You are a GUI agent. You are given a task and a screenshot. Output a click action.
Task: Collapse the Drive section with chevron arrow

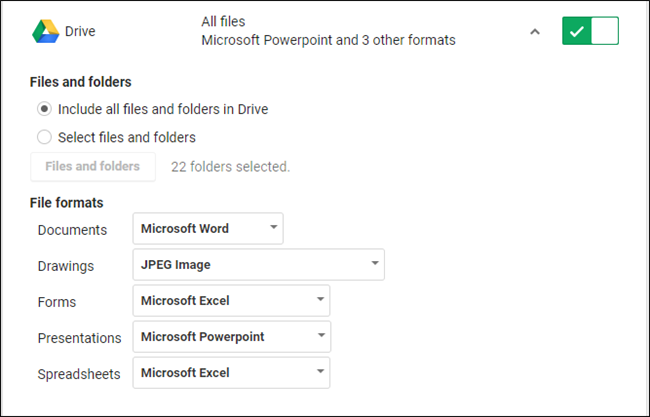pos(534,31)
